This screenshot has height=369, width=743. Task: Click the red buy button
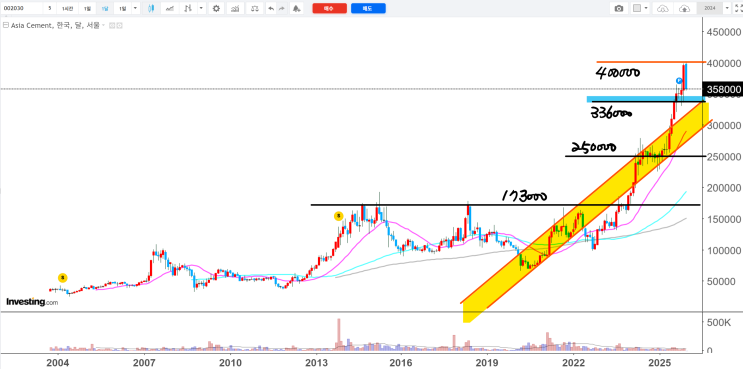point(329,8)
